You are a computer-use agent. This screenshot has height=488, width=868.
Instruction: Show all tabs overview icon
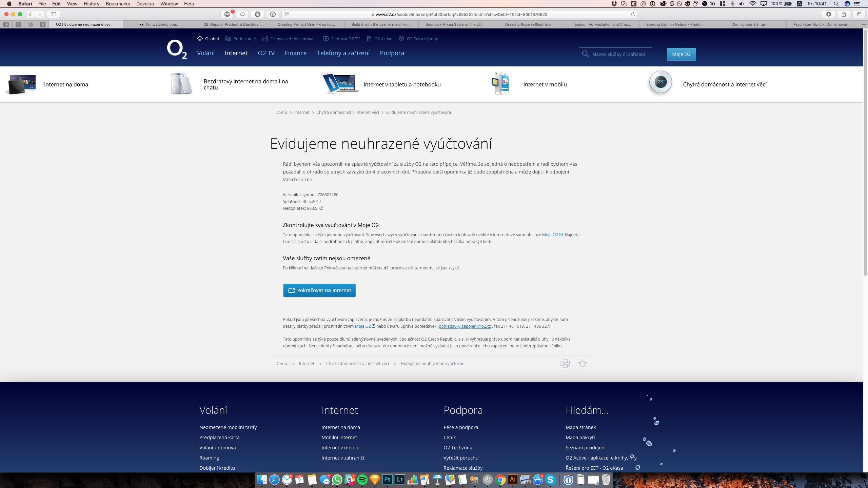click(859, 14)
